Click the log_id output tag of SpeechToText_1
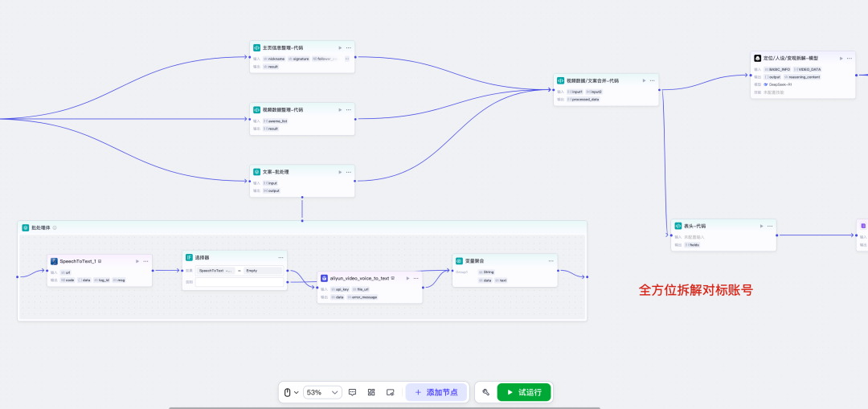This screenshot has height=409, width=868. (x=101, y=280)
